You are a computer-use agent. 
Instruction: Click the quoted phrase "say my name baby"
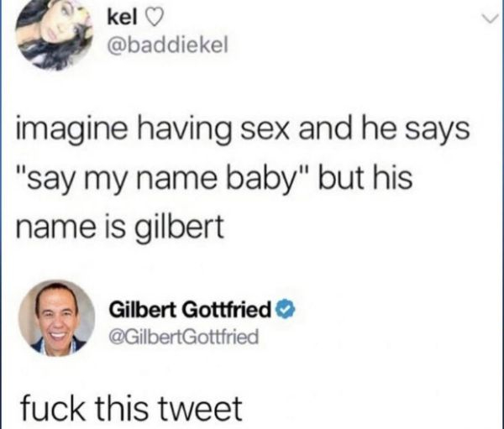(x=162, y=180)
